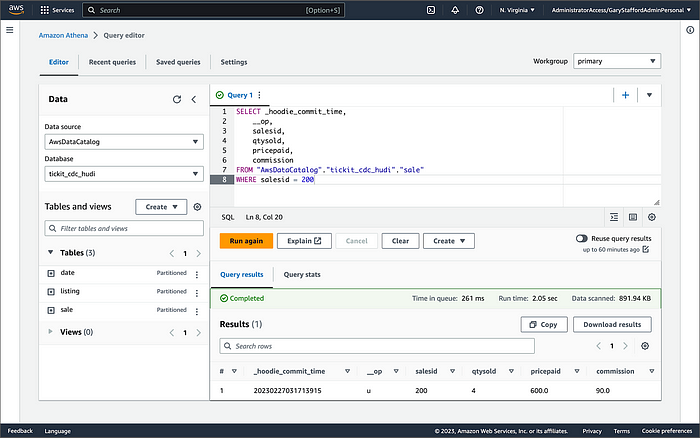Collapse the Data panel with arrow
The width and height of the screenshot is (700, 438).
point(194,99)
